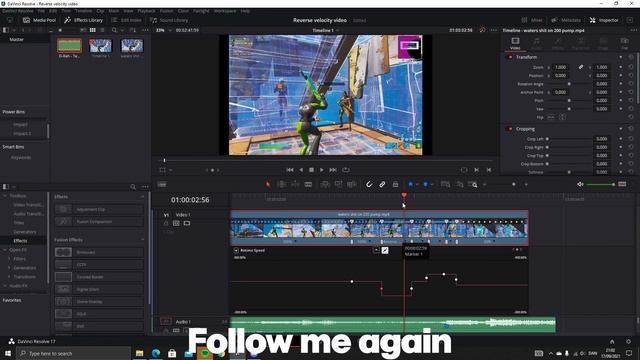Click the Flip vertical icon

pos(562,117)
